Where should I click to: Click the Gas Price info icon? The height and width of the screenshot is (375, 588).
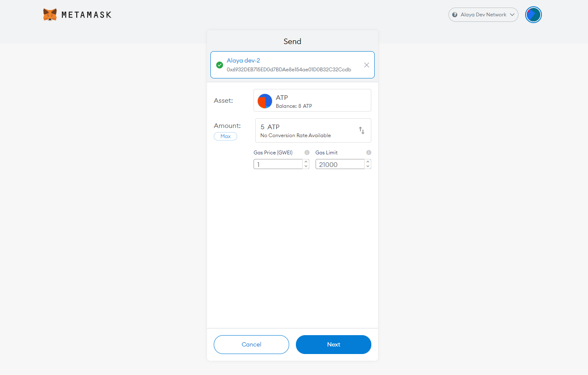[307, 153]
